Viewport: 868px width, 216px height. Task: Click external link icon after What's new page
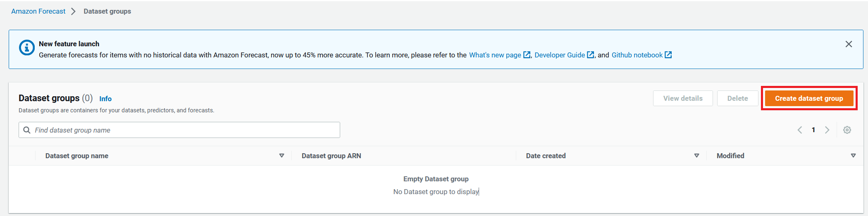tap(527, 55)
